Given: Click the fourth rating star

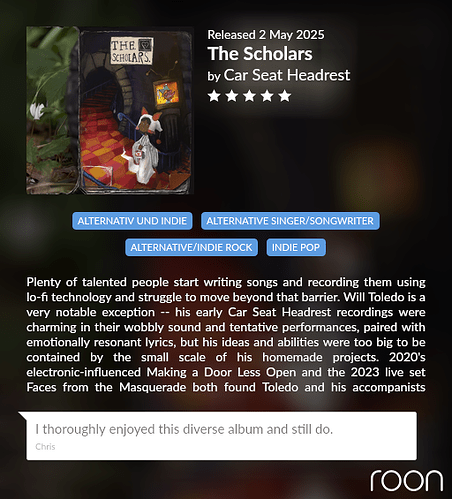Looking at the screenshot, I should pyautogui.click(x=267, y=96).
